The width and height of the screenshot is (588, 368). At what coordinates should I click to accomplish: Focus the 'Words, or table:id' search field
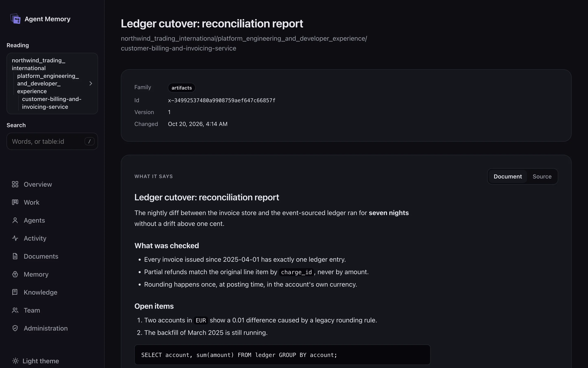coord(52,141)
